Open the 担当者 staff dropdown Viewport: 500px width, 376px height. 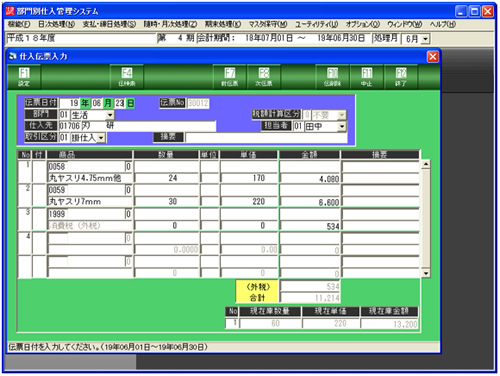(x=342, y=127)
